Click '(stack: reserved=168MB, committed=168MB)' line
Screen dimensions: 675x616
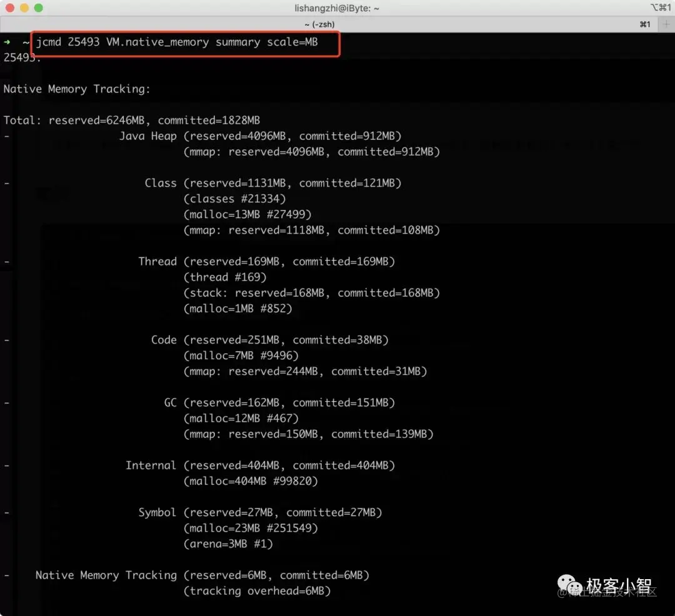pos(312,293)
